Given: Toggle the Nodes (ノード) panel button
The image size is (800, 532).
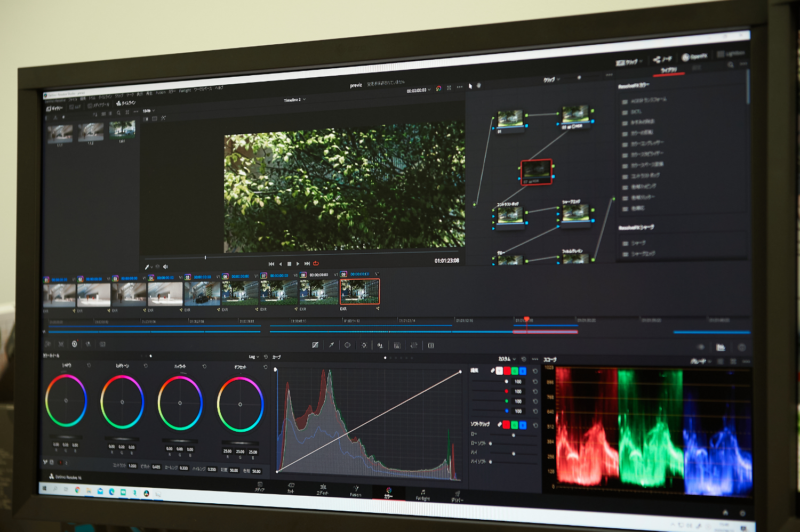Looking at the screenshot, I should [663, 59].
